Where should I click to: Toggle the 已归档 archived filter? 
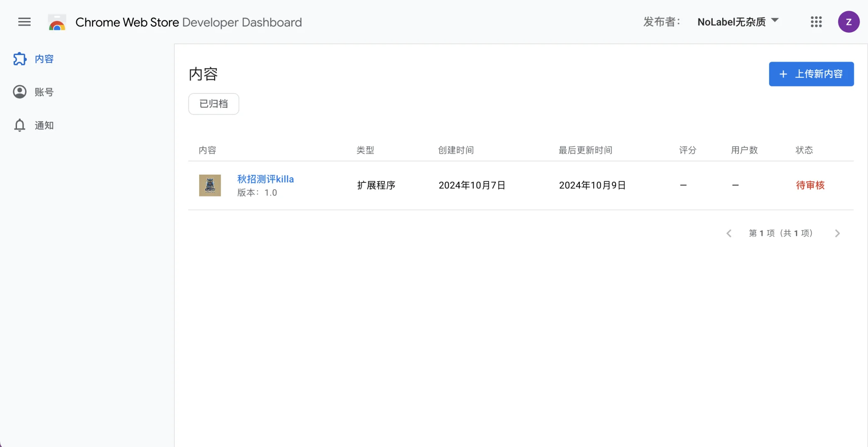pos(213,104)
